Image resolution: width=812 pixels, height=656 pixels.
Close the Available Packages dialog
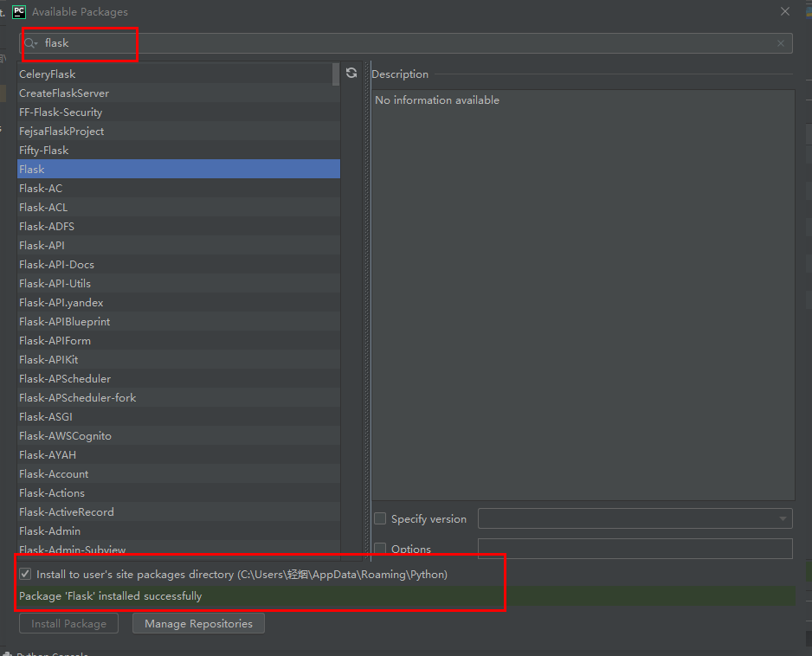[785, 11]
